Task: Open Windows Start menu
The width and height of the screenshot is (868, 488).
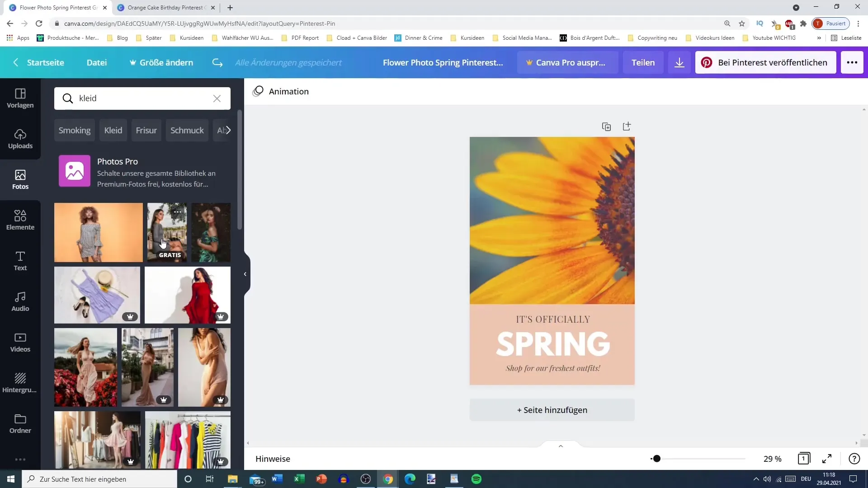Action: coord(11,479)
